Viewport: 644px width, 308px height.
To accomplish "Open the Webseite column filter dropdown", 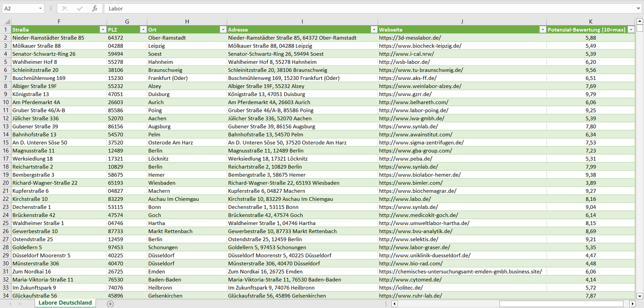I will (x=542, y=29).
